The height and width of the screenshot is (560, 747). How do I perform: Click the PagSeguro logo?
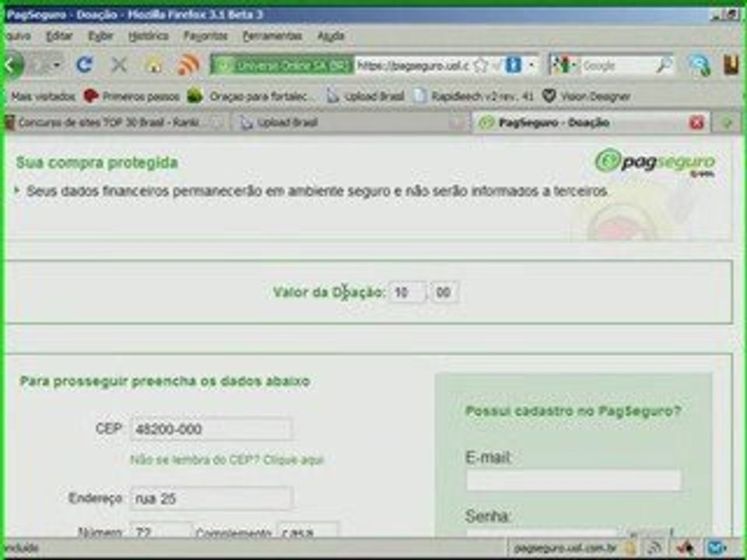(x=655, y=163)
